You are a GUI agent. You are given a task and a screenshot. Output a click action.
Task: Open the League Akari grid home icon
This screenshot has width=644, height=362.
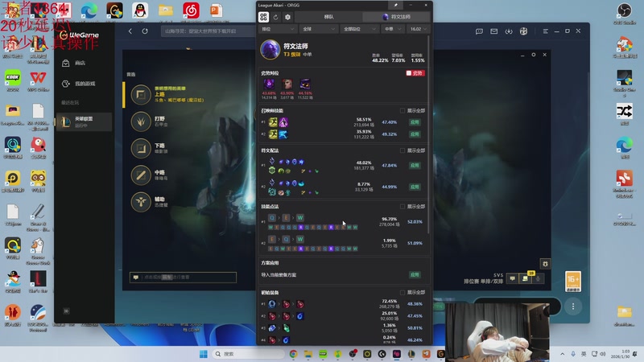pos(263,17)
